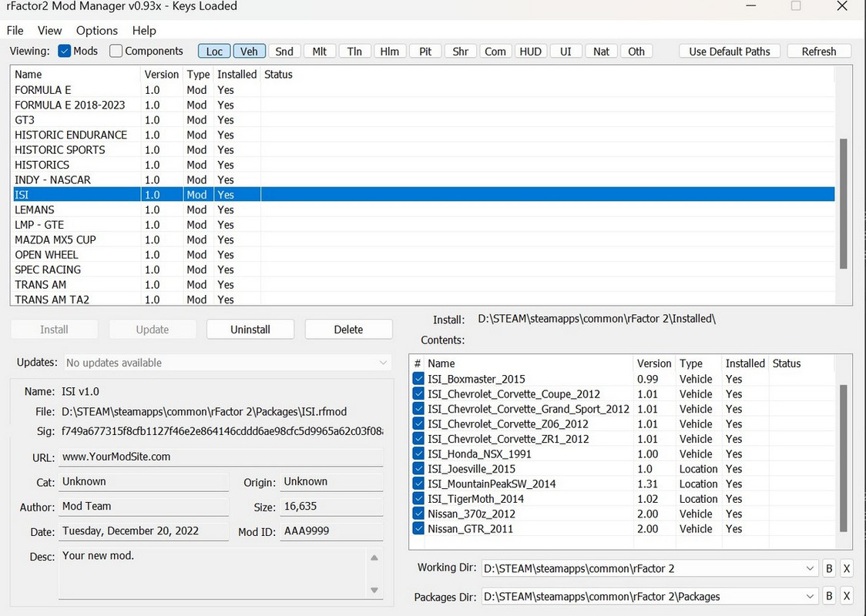Toggle the Pit filter button
Image resolution: width=866 pixels, height=616 pixels.
[425, 52]
